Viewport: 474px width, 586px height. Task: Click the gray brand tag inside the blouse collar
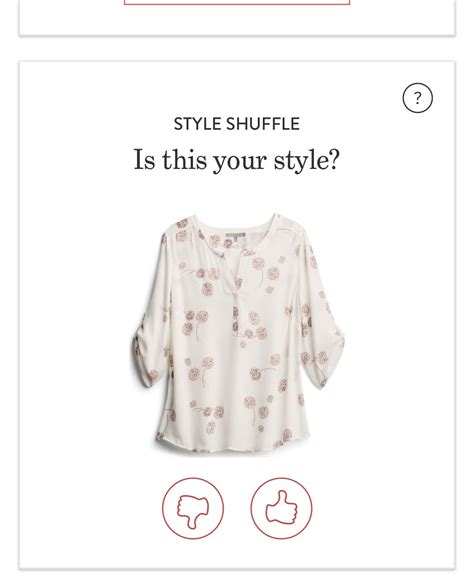(x=236, y=235)
